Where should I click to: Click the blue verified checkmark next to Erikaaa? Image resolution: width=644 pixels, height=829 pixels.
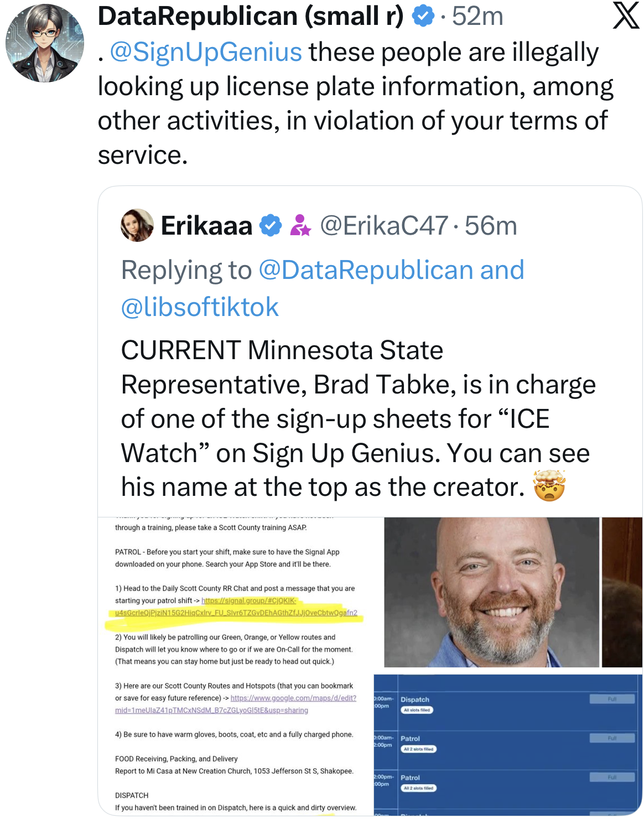pyautogui.click(x=271, y=225)
